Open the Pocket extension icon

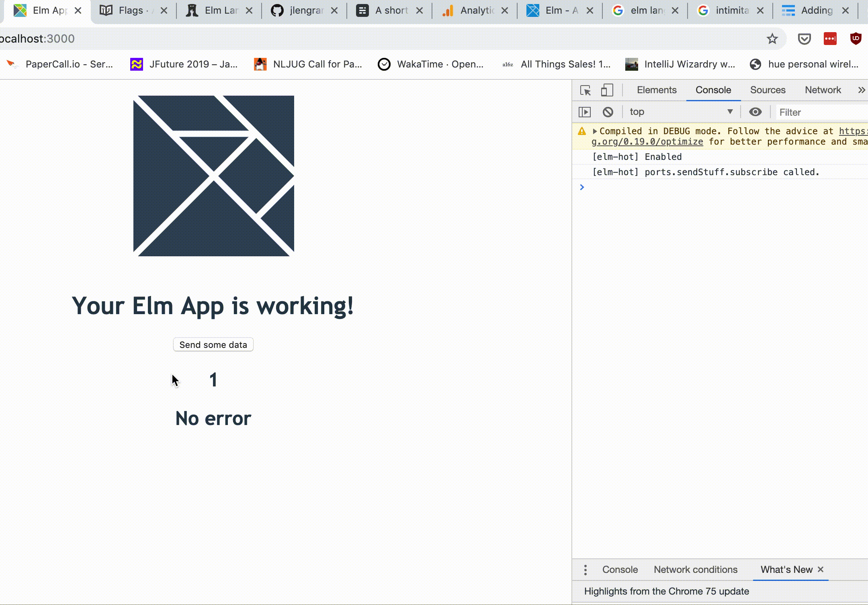804,39
